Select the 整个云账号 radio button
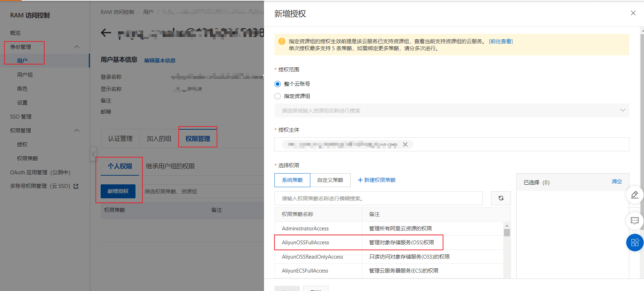The image size is (644, 291). (278, 84)
